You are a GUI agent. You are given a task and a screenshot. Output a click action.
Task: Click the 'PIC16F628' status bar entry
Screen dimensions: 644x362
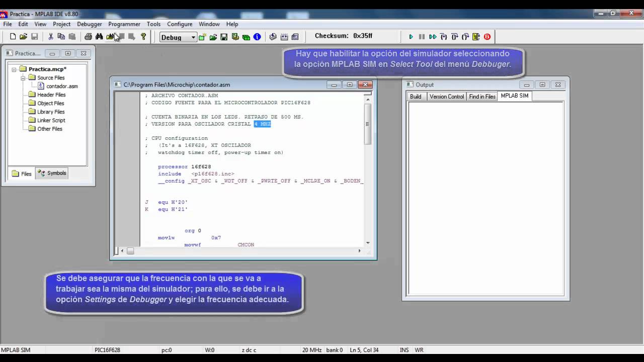click(x=107, y=350)
